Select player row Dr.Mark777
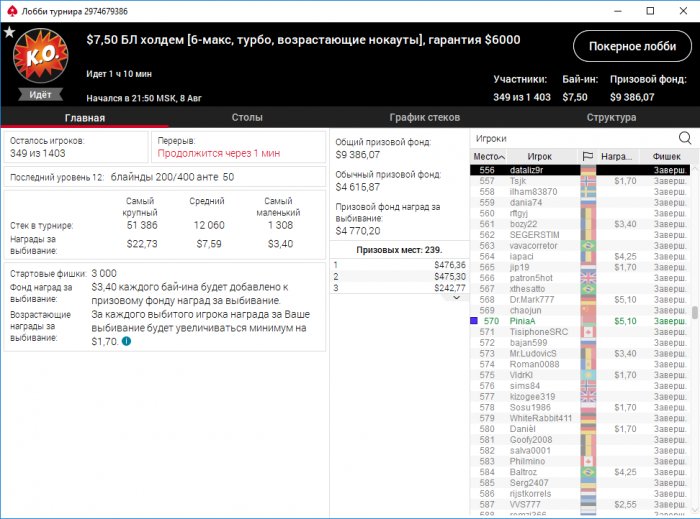 point(580,299)
